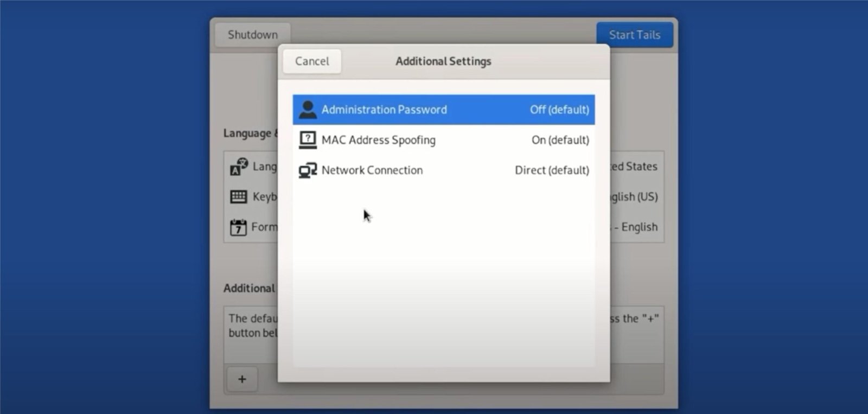Viewport: 868px width, 414px height.
Task: Click the Additional Settings dialog title
Action: tap(443, 61)
